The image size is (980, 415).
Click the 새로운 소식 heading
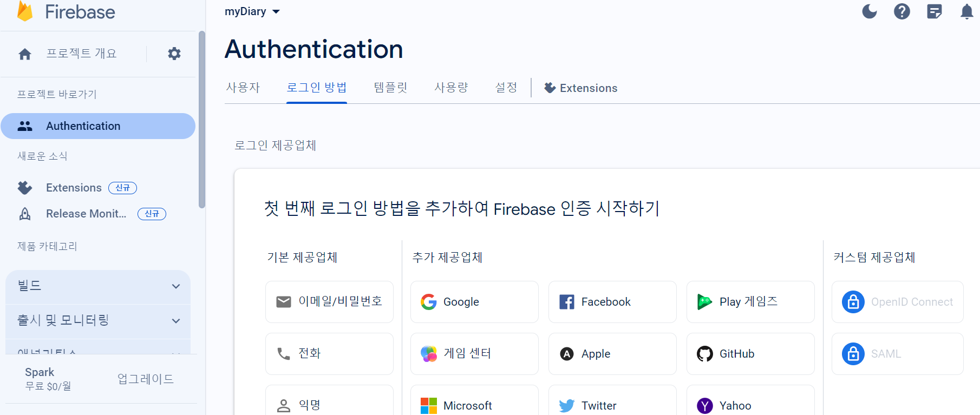coord(42,156)
